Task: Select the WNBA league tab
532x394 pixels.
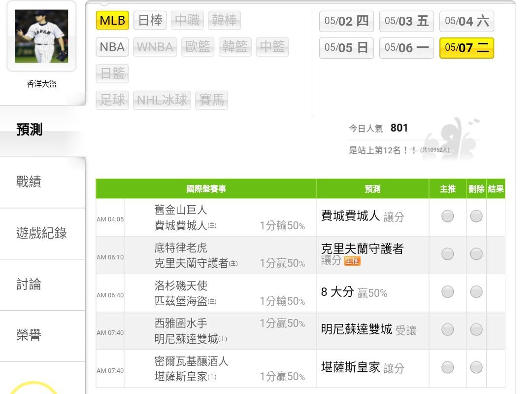Action: tap(155, 47)
